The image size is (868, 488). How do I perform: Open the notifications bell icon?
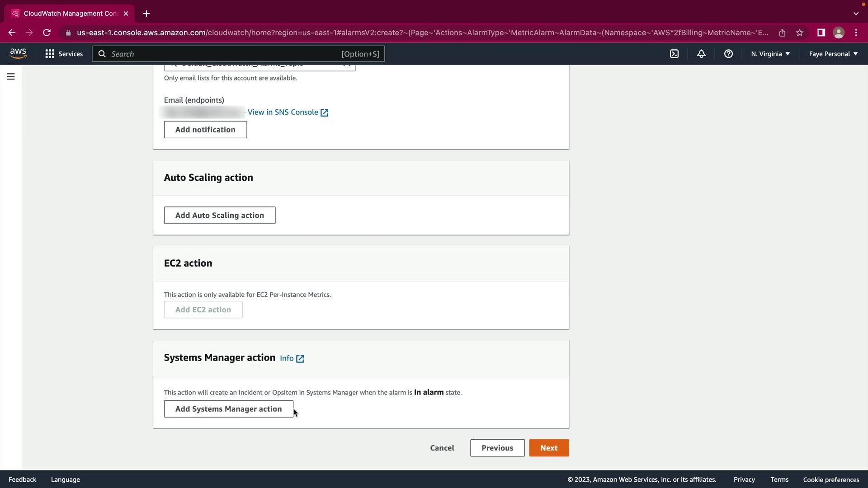tap(701, 54)
